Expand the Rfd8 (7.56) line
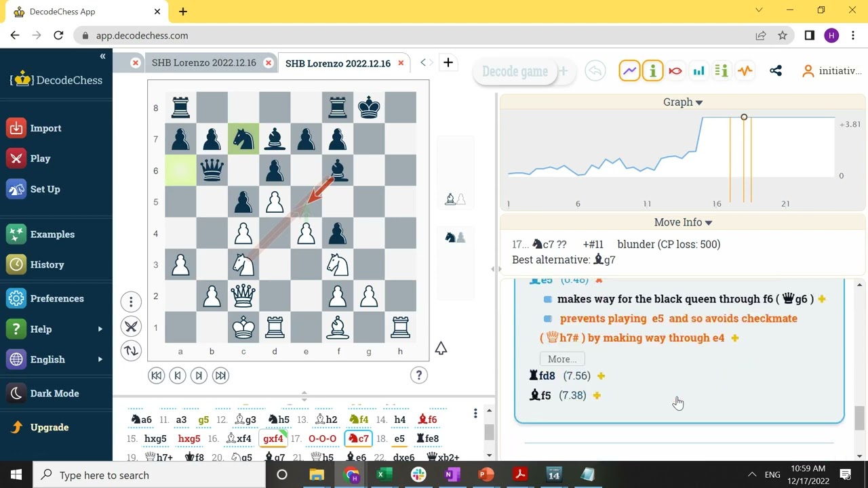Viewport: 868px width, 488px height. point(601,376)
